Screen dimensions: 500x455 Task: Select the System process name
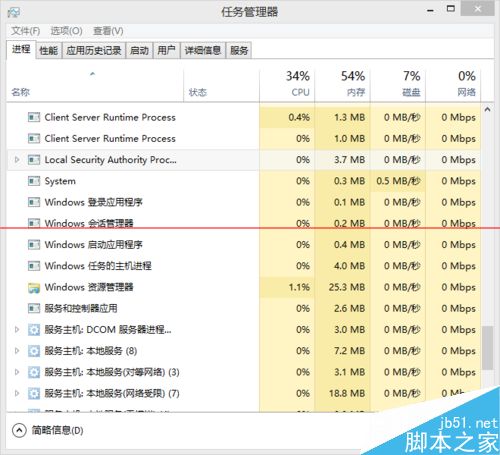pyautogui.click(x=60, y=181)
